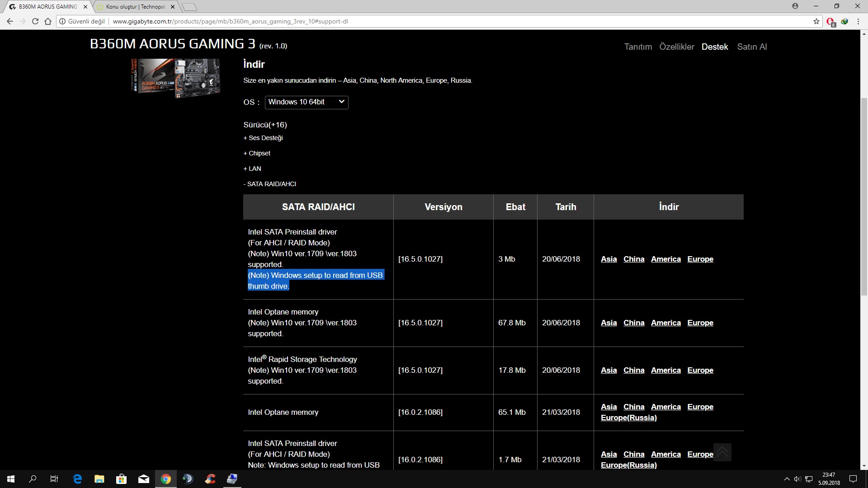
Task: Click Europe(Russia) link for Optane 16.0.2.1086
Action: tap(628, 418)
